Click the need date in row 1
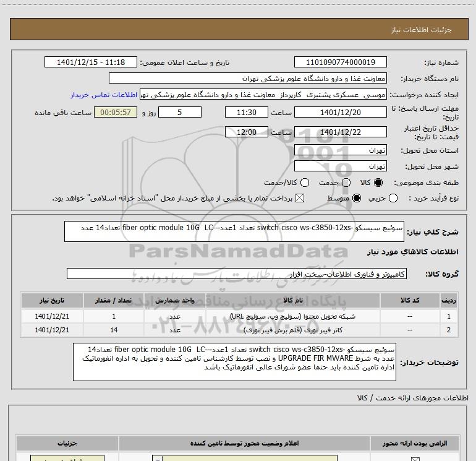The width and height of the screenshot is (476, 461). pyautogui.click(x=52, y=316)
